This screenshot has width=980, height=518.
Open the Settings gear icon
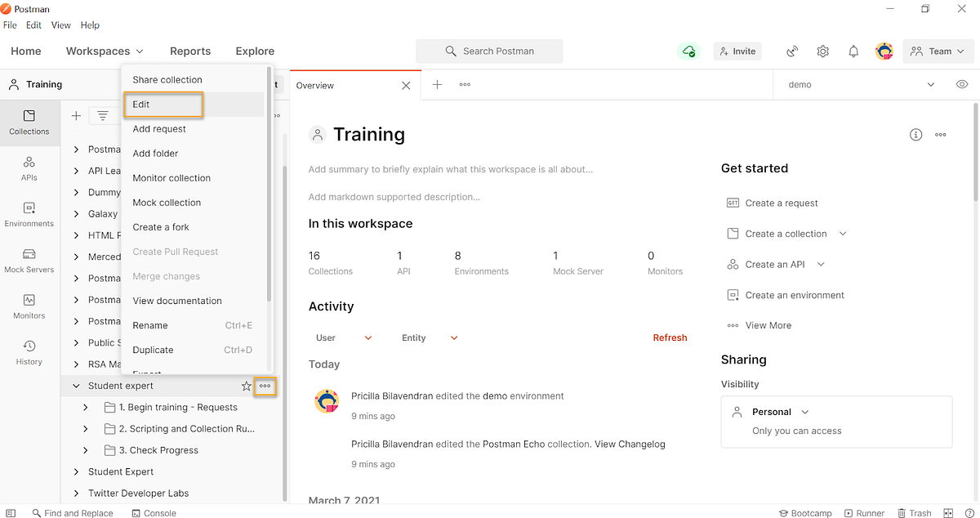[x=822, y=51]
